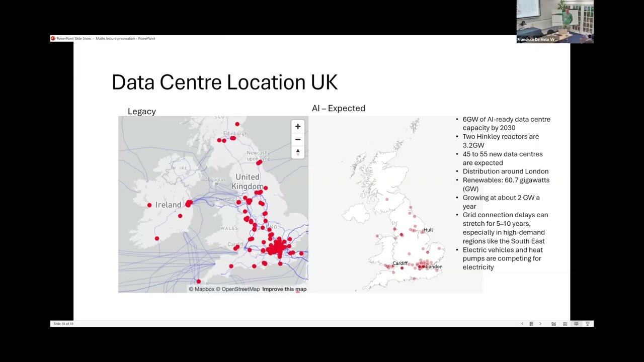Click the United Kingdom label on Legacy map

point(248,182)
